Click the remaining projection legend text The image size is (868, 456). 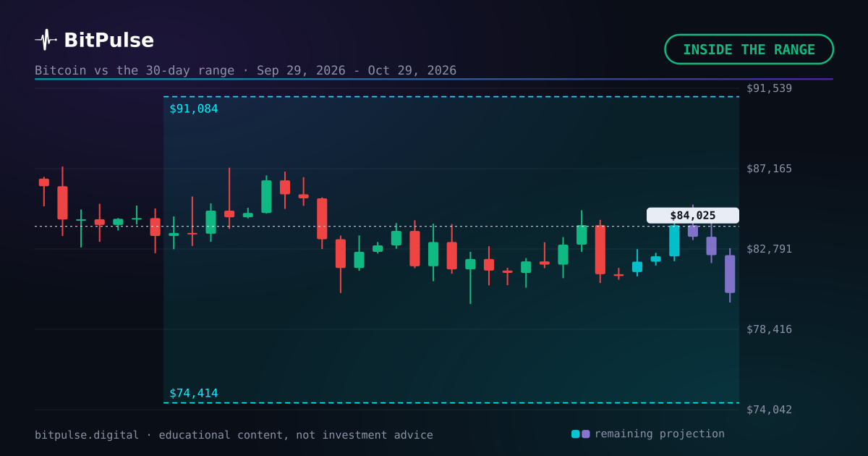[x=659, y=434]
